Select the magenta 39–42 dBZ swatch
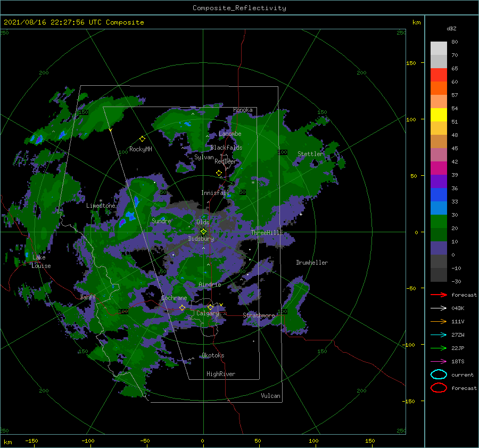 pos(439,168)
